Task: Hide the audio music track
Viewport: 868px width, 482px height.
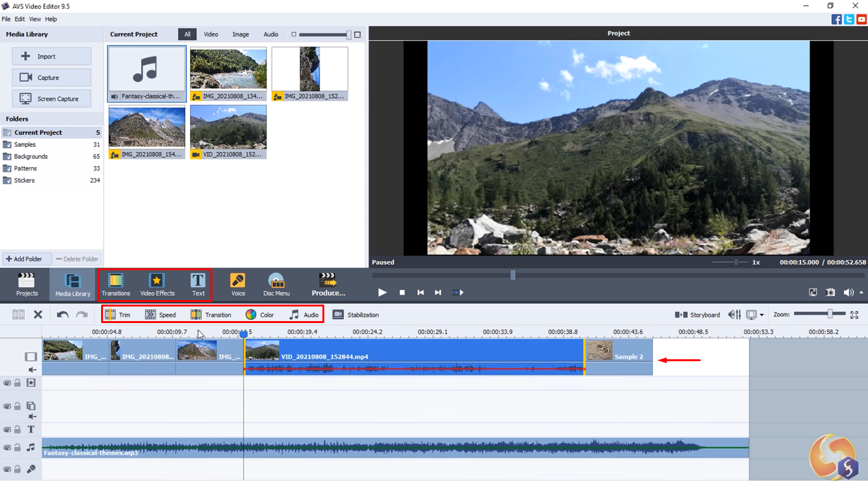Action: (6, 446)
